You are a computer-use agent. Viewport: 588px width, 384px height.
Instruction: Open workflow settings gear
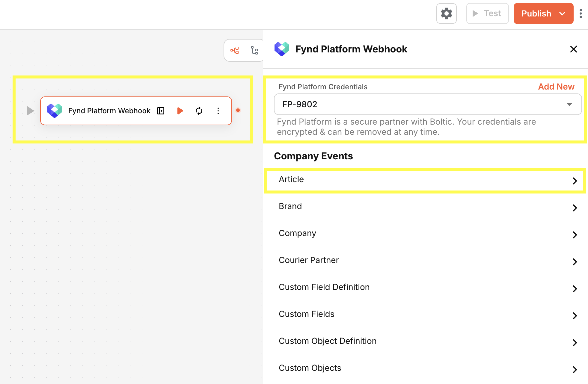click(x=446, y=13)
